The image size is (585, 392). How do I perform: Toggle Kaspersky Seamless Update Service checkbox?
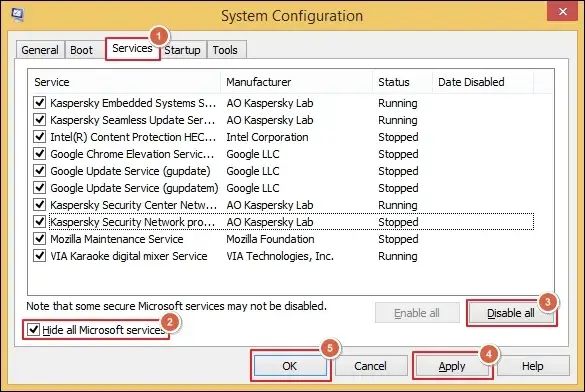[x=40, y=120]
